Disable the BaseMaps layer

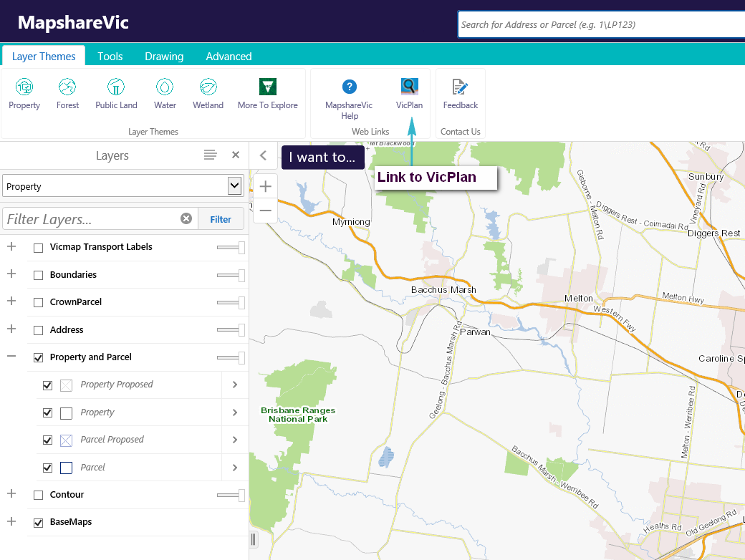point(39,523)
